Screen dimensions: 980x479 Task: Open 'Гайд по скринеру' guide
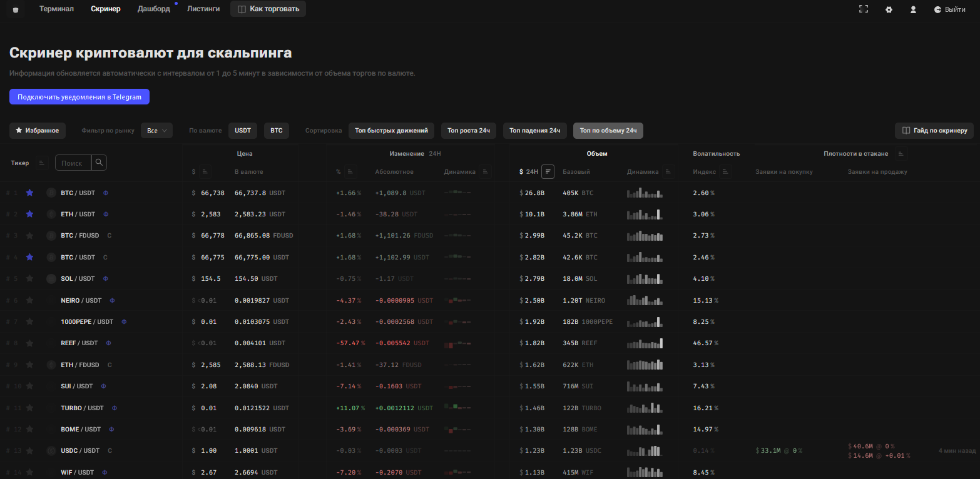tap(934, 131)
